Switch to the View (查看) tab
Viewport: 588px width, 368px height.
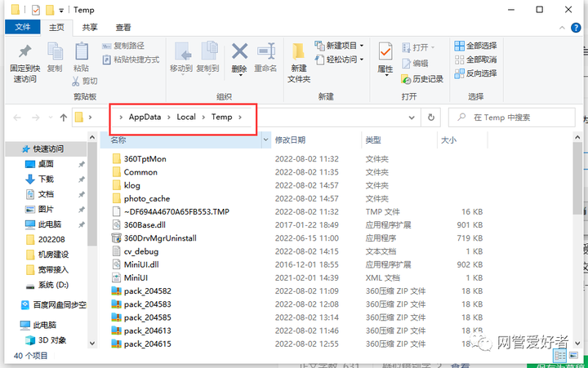pos(123,28)
